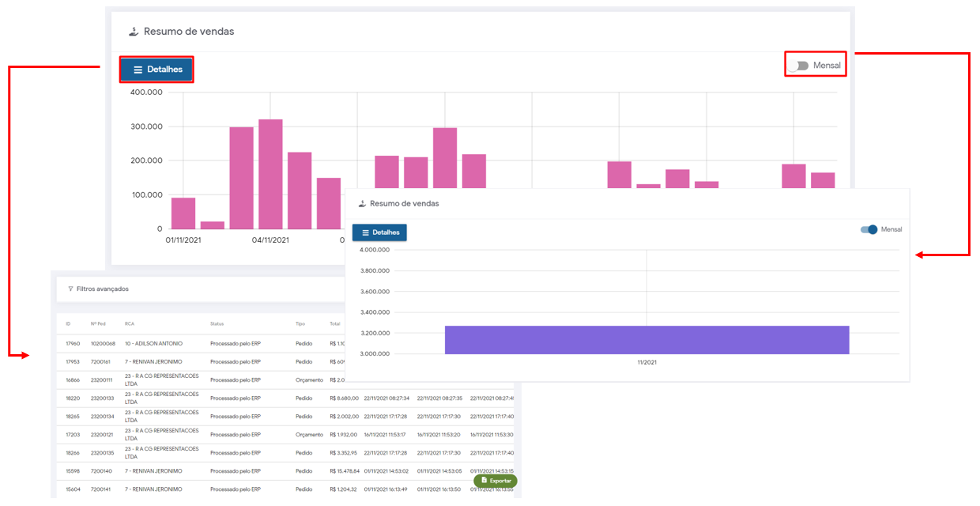980x506 pixels.
Task: Click the tallest pink bar near 04/11/2021
Action: click(x=270, y=174)
